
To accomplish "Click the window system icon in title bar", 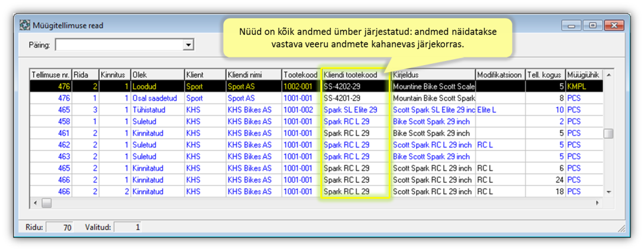I will [25, 25].
